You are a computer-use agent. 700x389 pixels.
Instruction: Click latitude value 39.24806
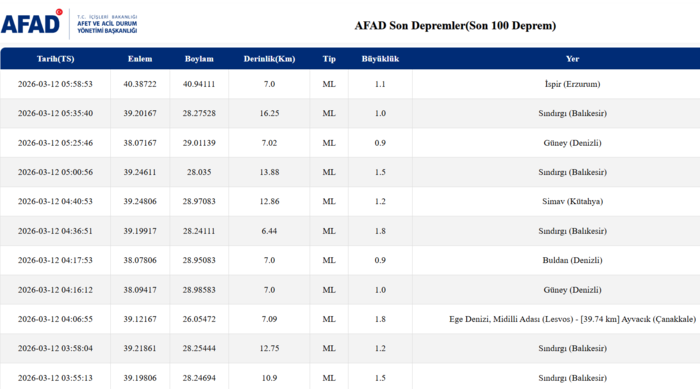coord(140,201)
